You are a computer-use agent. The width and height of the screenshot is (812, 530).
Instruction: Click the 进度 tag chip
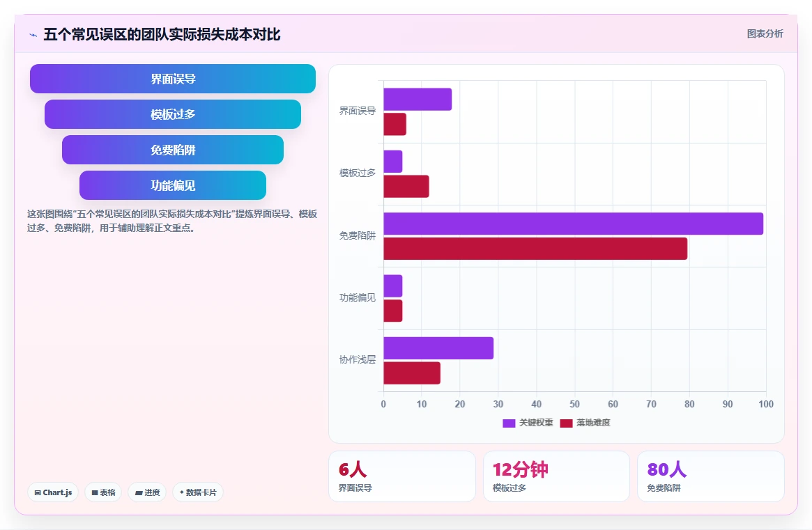(x=147, y=492)
